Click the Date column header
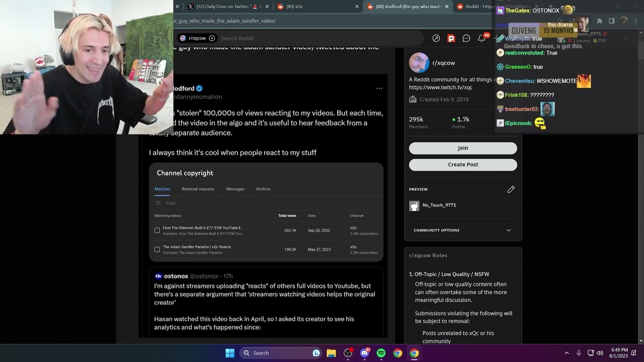Screen dimensions: 644x362 311,216
